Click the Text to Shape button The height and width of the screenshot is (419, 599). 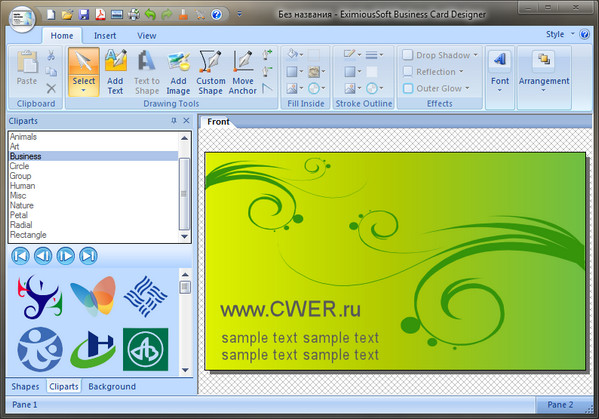pos(147,72)
